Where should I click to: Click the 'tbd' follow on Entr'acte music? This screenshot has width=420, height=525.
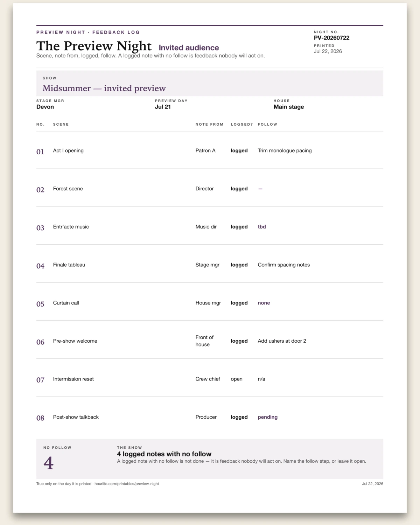click(x=262, y=226)
